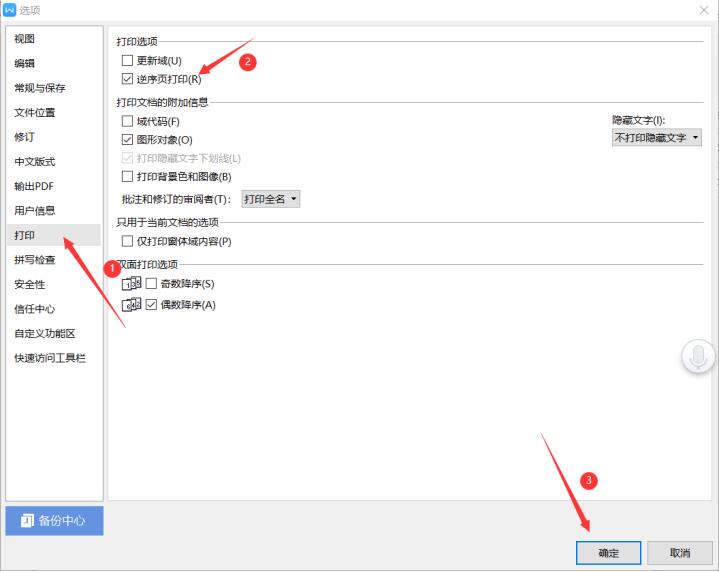Viewport: 719px width, 572px height.
Task: Uncheck 偶数降序(A) checkbox
Action: click(151, 304)
